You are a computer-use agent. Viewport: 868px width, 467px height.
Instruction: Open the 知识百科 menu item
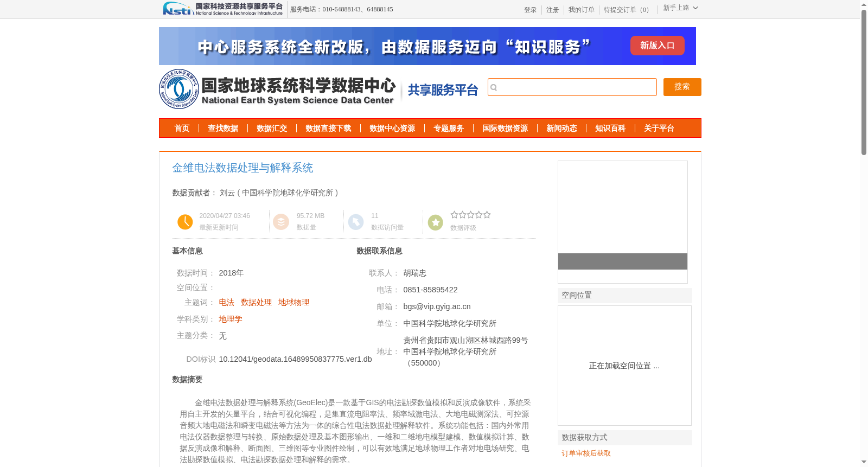coord(610,129)
